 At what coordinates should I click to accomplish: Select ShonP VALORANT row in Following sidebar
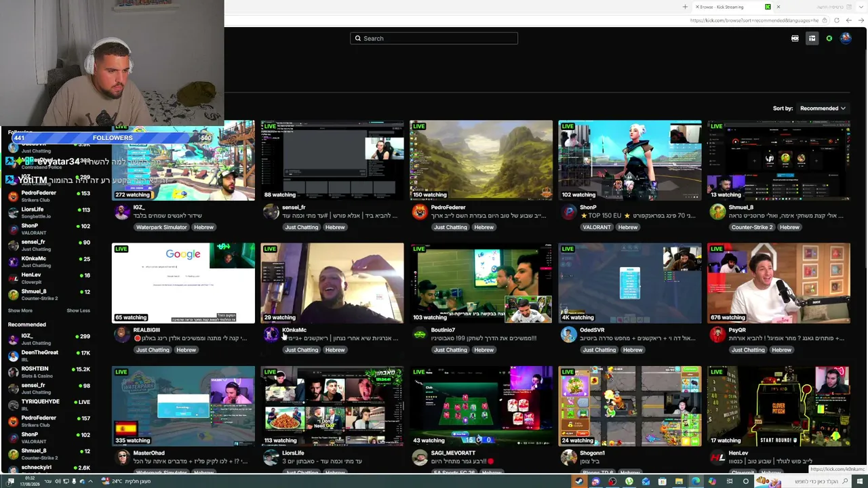click(49, 229)
